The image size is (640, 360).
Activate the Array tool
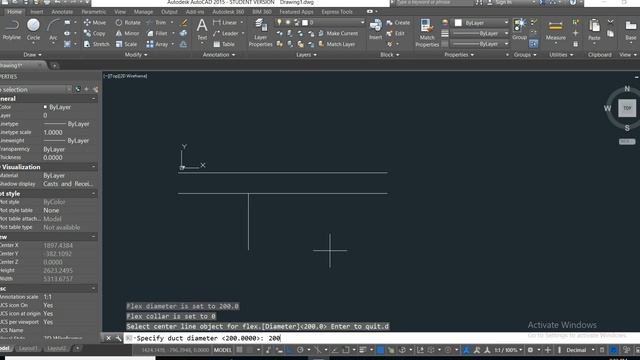(157, 44)
